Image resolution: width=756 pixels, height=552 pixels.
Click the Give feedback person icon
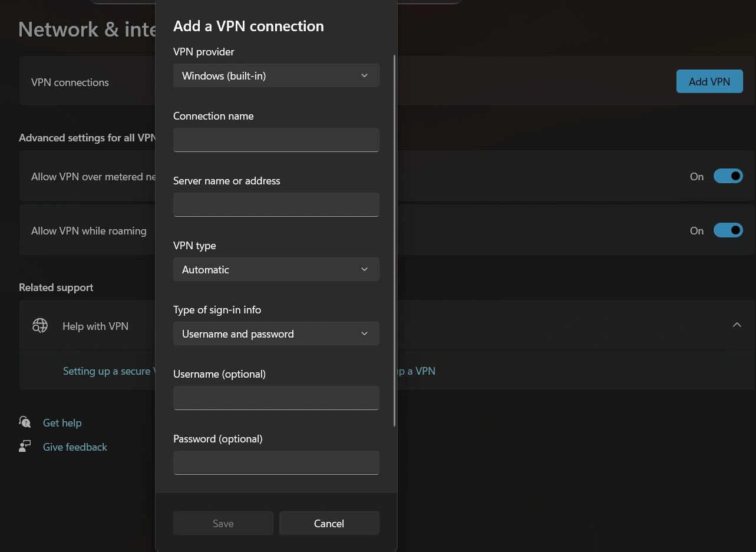25,446
